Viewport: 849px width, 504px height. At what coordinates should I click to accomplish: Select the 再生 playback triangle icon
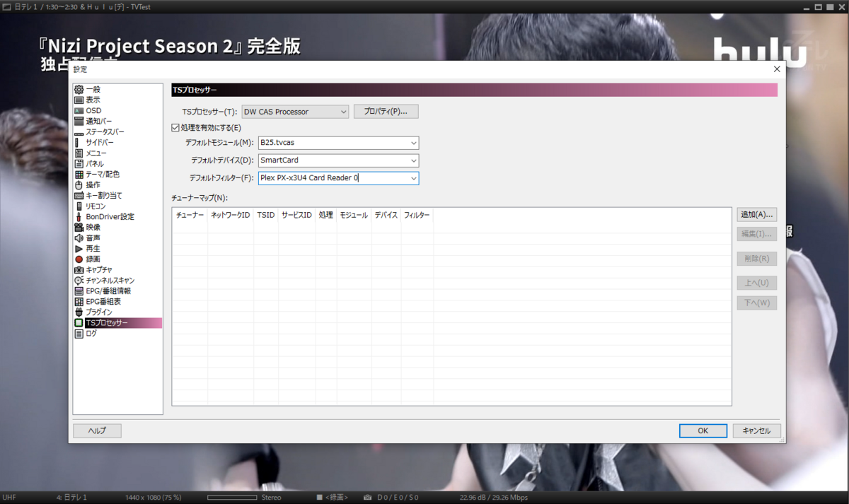click(x=79, y=249)
